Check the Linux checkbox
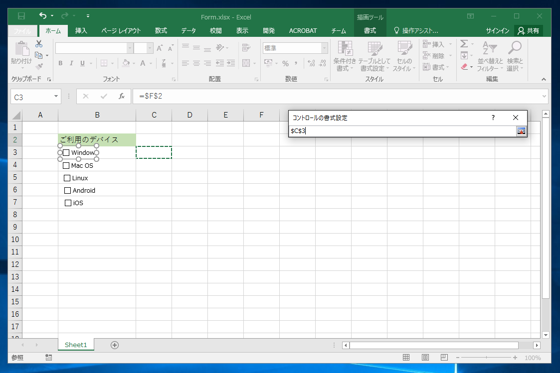This screenshot has width=560, height=373. pyautogui.click(x=67, y=178)
